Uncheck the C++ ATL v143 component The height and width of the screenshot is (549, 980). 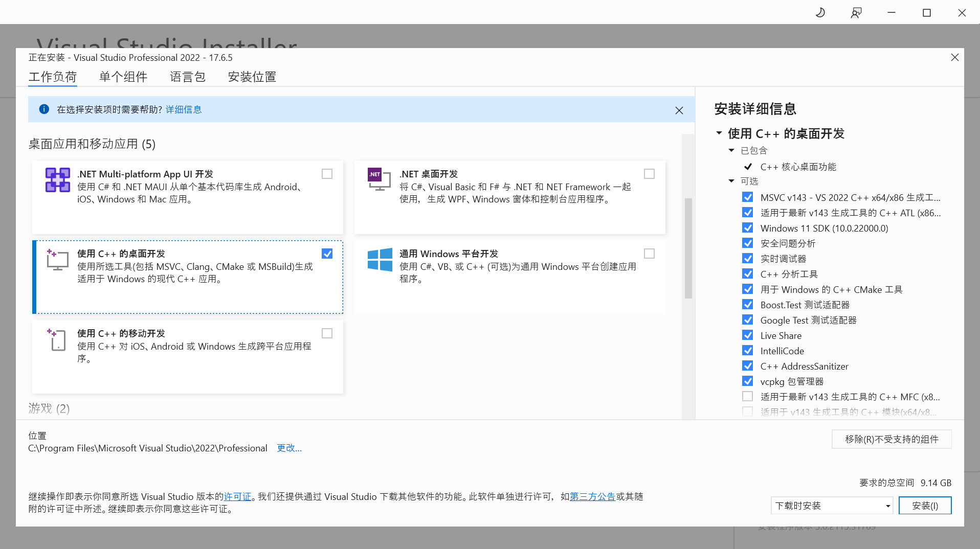[747, 212]
